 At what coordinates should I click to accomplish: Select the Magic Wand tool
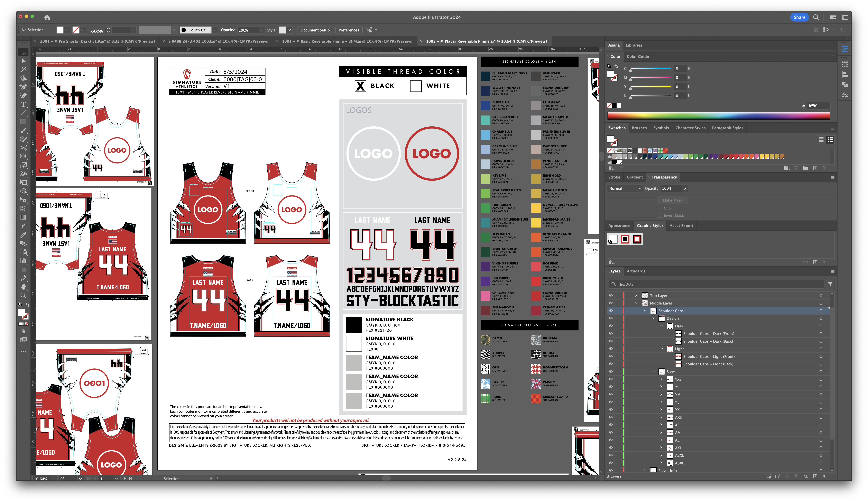pos(23,70)
